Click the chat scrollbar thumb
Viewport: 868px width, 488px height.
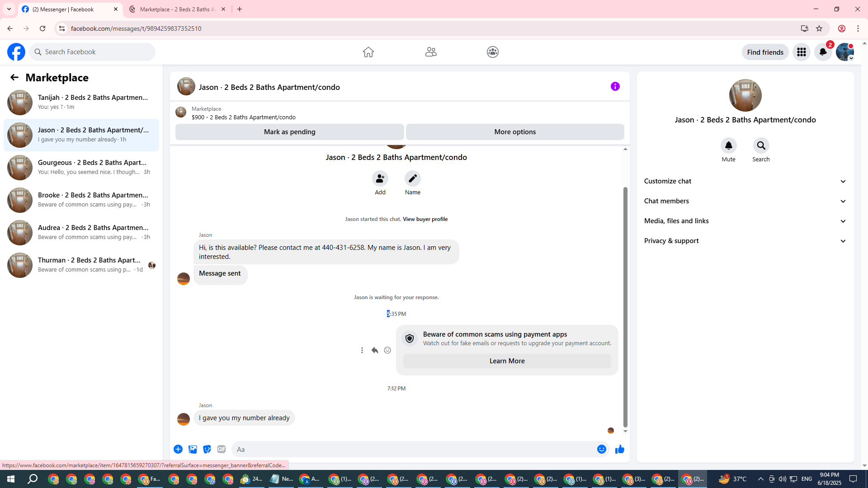click(x=625, y=307)
